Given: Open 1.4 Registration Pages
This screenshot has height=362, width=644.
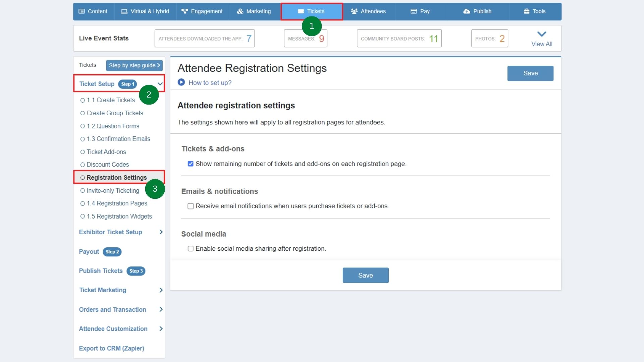Looking at the screenshot, I should tap(117, 203).
